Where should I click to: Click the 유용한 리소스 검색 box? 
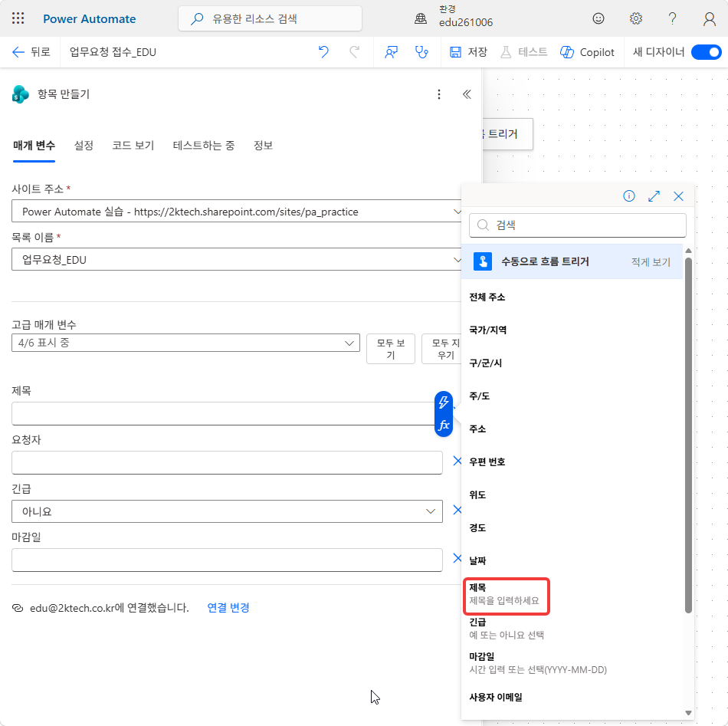(x=270, y=18)
